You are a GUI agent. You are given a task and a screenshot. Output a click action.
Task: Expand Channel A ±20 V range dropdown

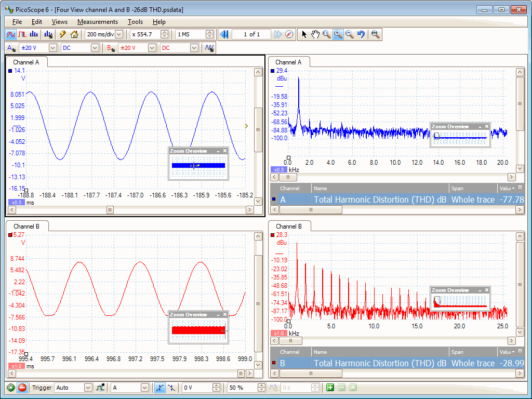point(51,48)
